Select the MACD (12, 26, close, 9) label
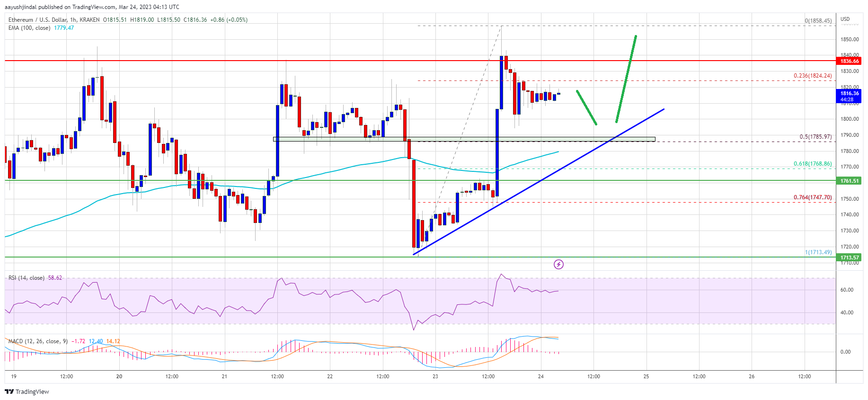The image size is (868, 400). (x=38, y=341)
